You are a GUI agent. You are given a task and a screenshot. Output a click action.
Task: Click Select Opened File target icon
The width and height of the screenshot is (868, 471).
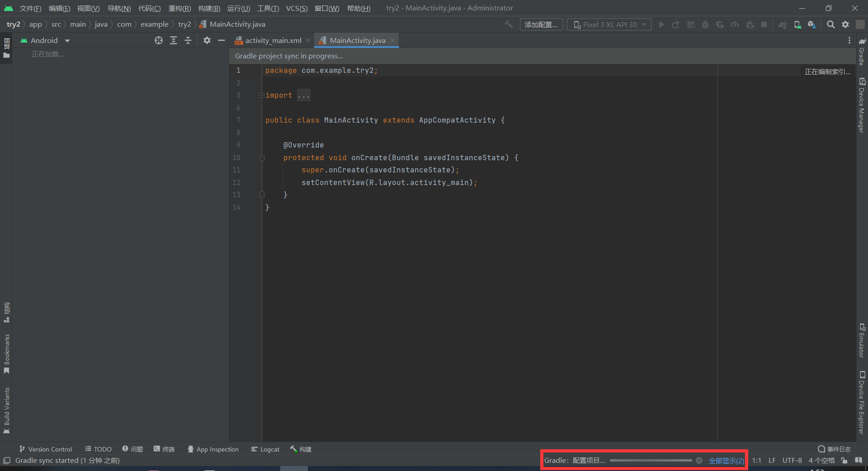coord(159,40)
